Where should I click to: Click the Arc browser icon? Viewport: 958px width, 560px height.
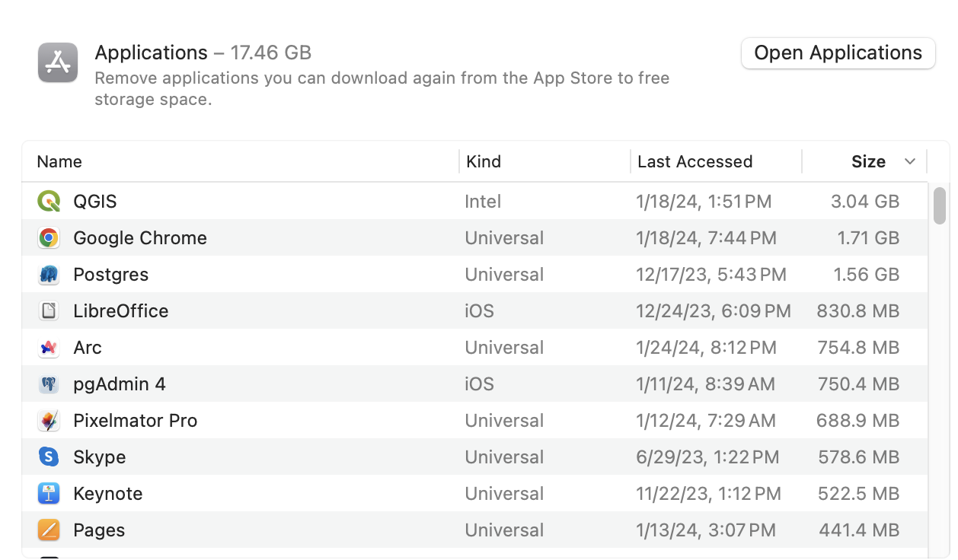pyautogui.click(x=49, y=348)
